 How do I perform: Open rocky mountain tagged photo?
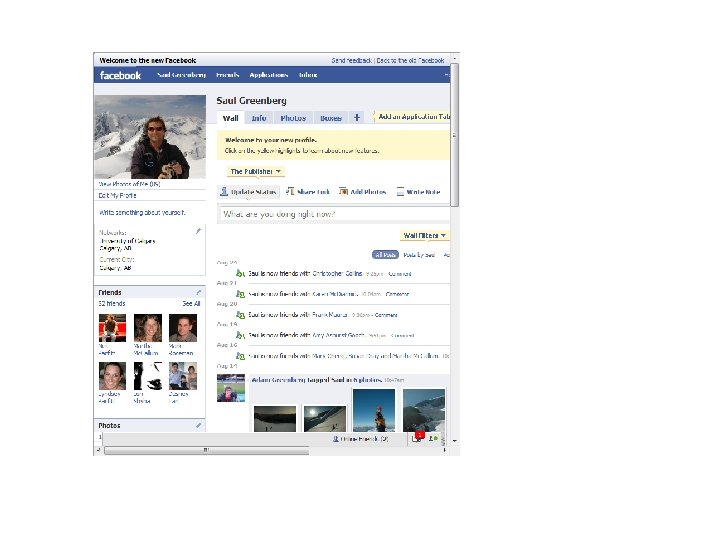coord(424,410)
